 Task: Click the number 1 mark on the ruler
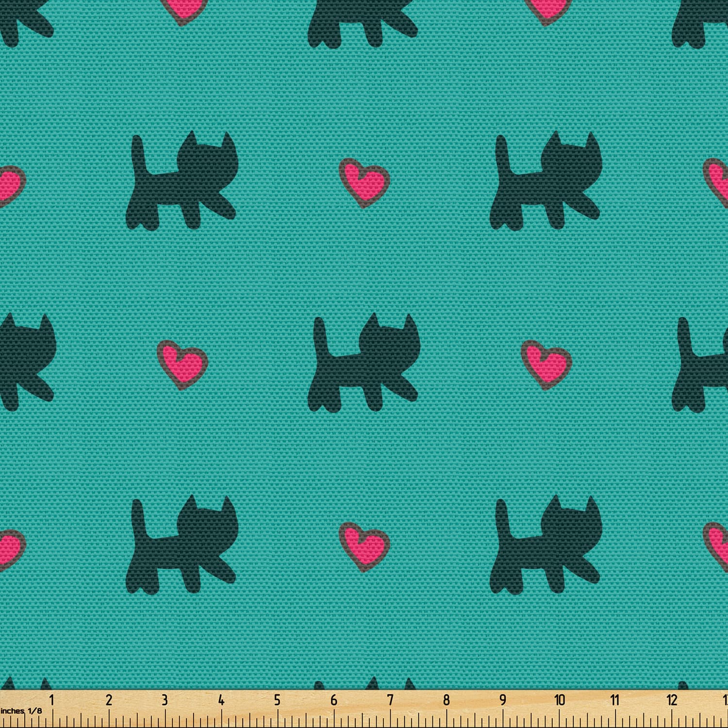pos(51,700)
